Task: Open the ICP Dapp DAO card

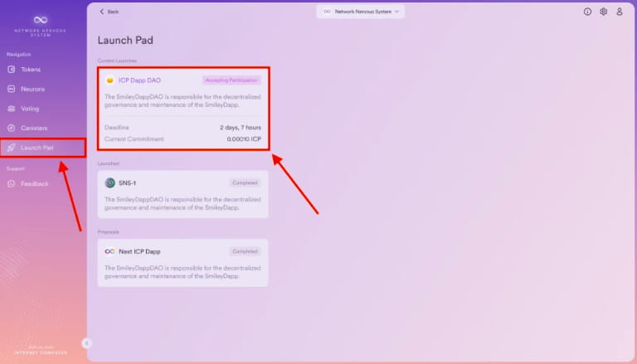Action: [183, 109]
